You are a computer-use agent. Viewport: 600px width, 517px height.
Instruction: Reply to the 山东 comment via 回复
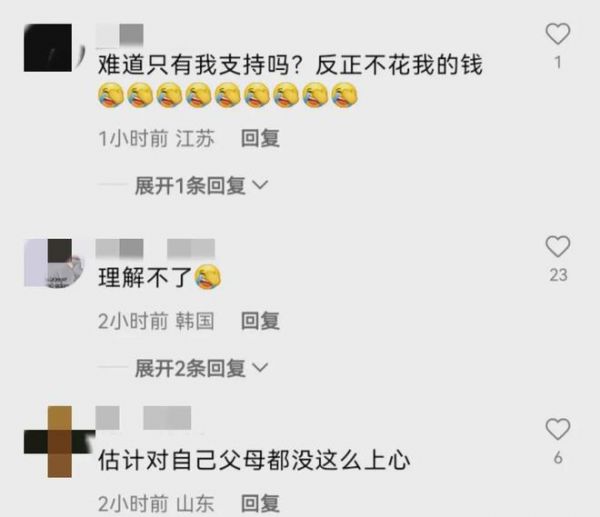(260, 503)
